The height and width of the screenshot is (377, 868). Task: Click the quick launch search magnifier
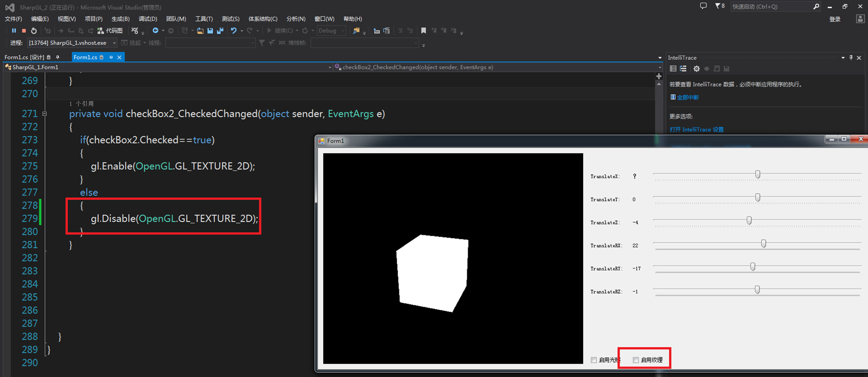[816, 7]
